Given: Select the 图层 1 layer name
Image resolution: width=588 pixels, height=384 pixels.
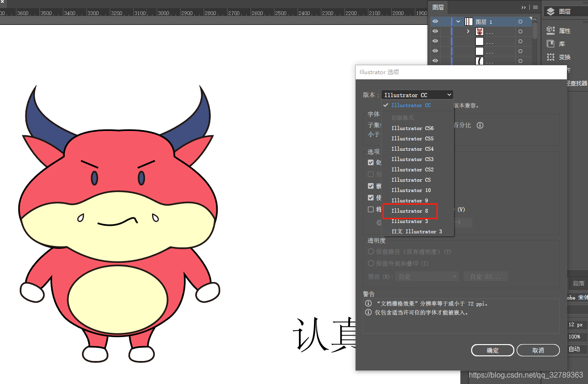Looking at the screenshot, I should click(484, 22).
